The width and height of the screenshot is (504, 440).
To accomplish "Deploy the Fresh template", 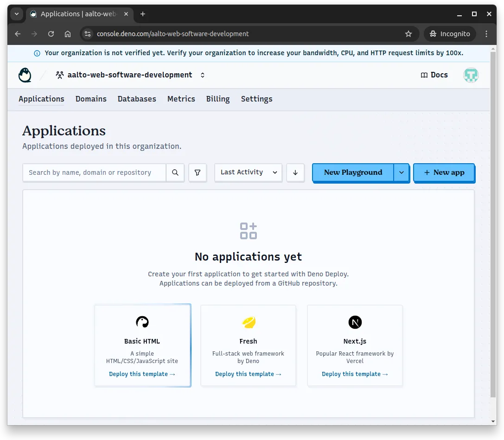I will coord(248,374).
